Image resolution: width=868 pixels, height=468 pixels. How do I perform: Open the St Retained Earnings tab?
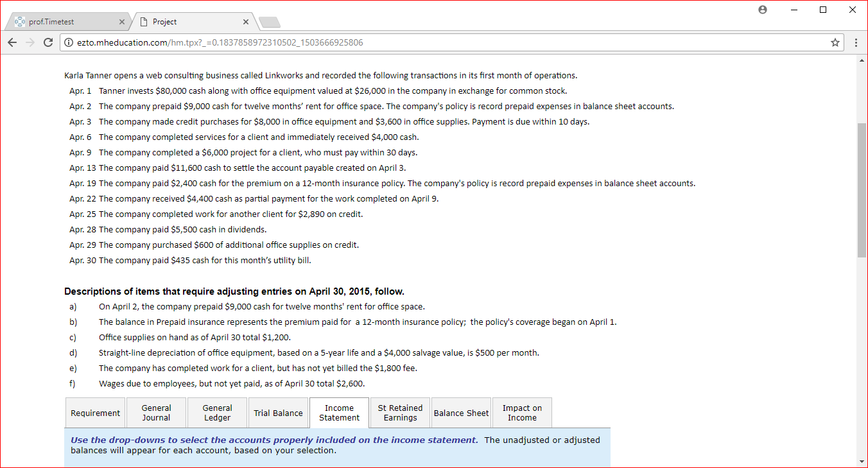(400, 413)
